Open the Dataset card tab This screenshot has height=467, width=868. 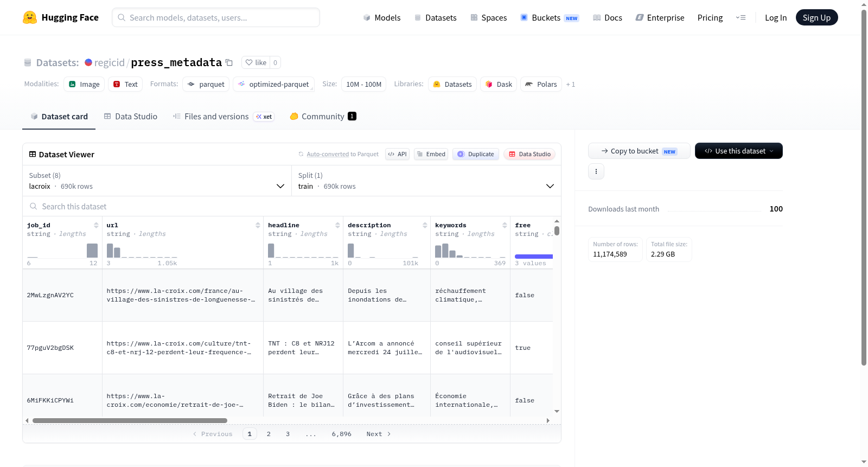pos(59,116)
